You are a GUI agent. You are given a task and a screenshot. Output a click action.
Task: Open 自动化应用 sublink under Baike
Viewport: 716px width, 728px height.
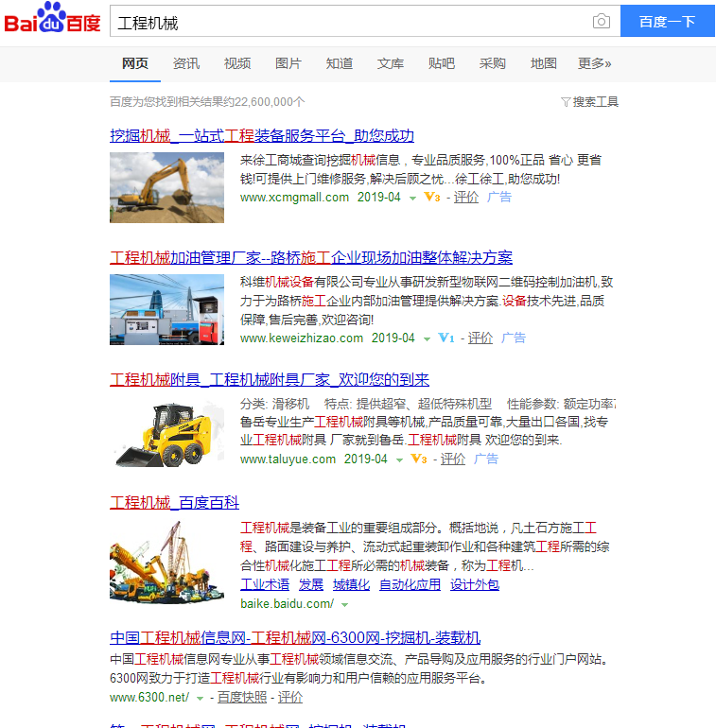[x=410, y=584]
